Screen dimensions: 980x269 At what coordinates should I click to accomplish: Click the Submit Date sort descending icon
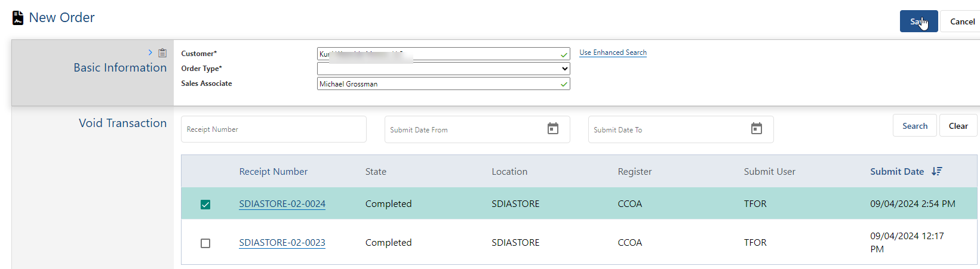pos(936,171)
